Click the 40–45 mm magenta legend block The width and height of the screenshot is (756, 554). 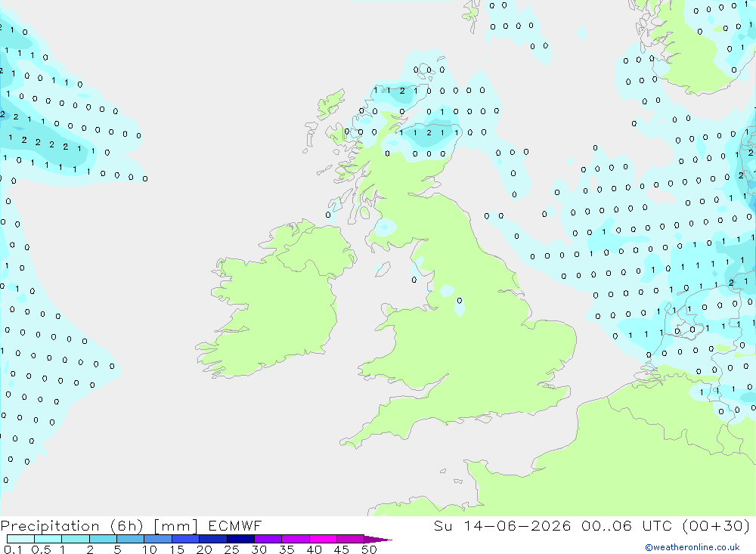coord(323,539)
